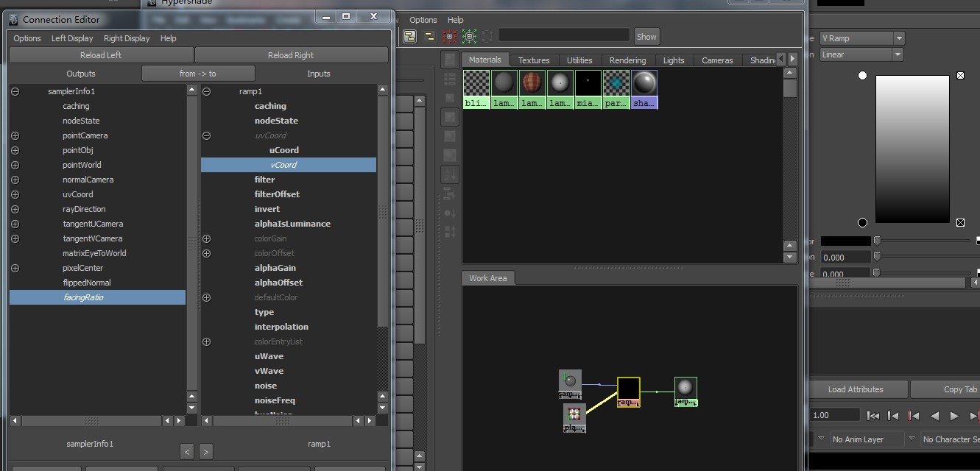
Task: Delete the top ramp entry with the X box
Action: 960,76
